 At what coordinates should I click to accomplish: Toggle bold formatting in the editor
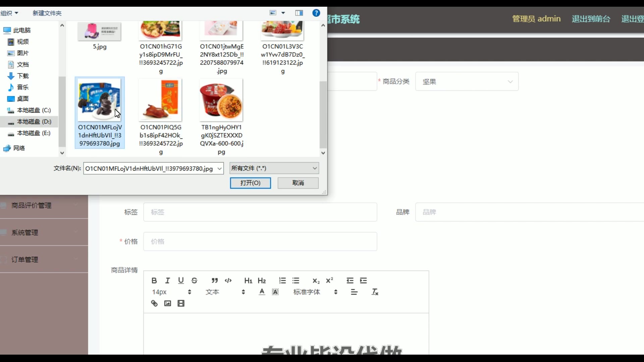click(154, 281)
